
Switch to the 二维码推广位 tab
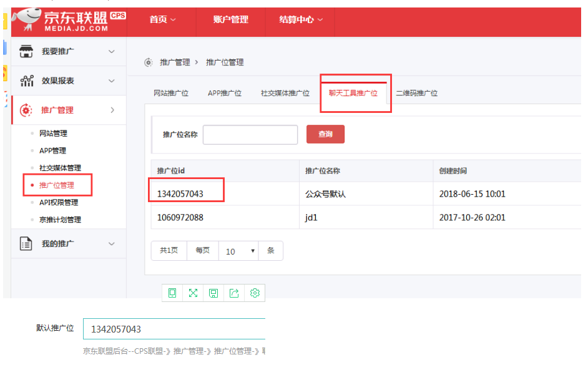click(x=416, y=93)
